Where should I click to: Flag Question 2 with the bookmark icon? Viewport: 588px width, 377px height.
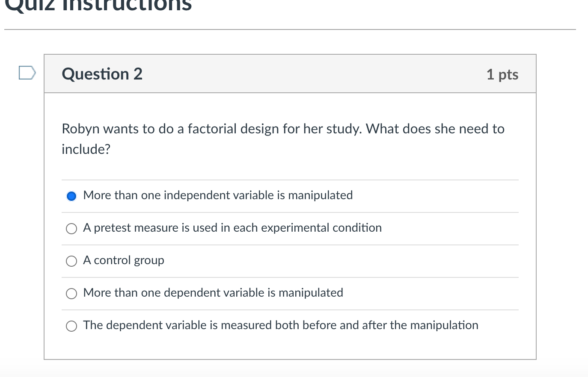coord(27,73)
